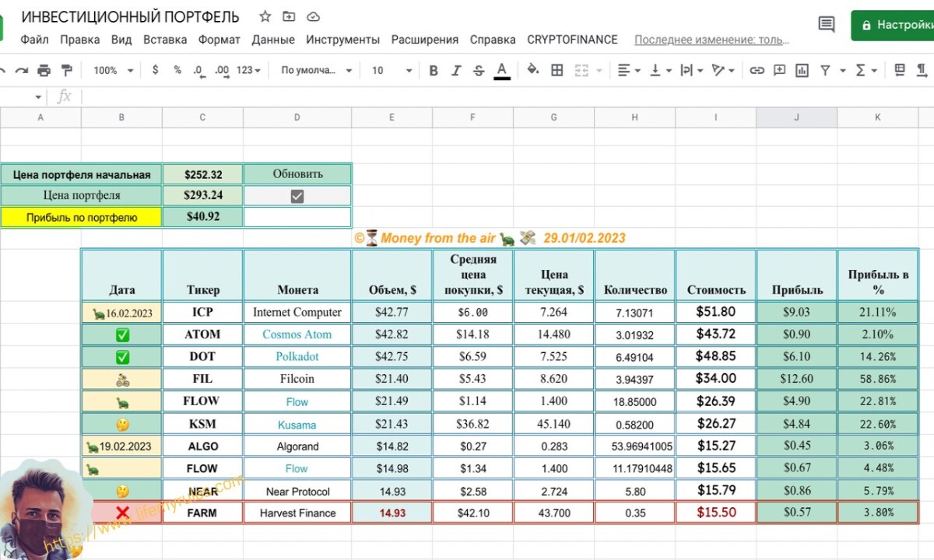Open the Вставка menu
934x560 pixels.
click(x=165, y=40)
